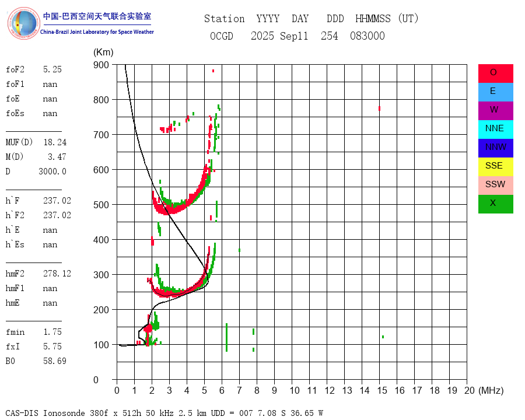The height and width of the screenshot is (420, 525).
Task: Click the hmE label
Action: coord(12,303)
